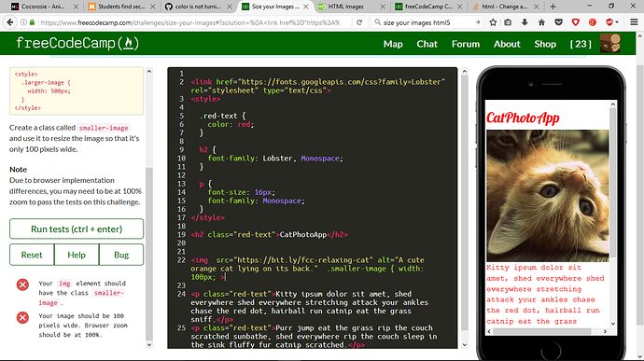Submit the search with the arrow icon
The width and height of the screenshot is (644, 361).
coord(478,22)
